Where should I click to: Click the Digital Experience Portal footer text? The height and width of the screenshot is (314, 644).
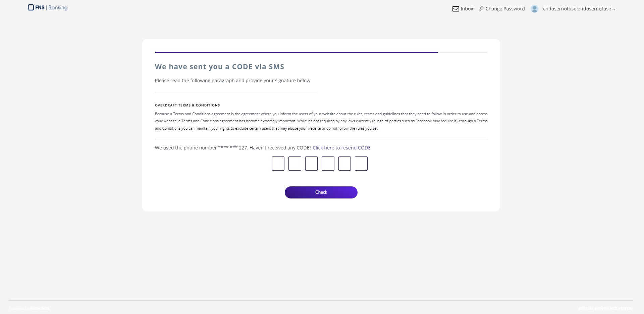606,308
